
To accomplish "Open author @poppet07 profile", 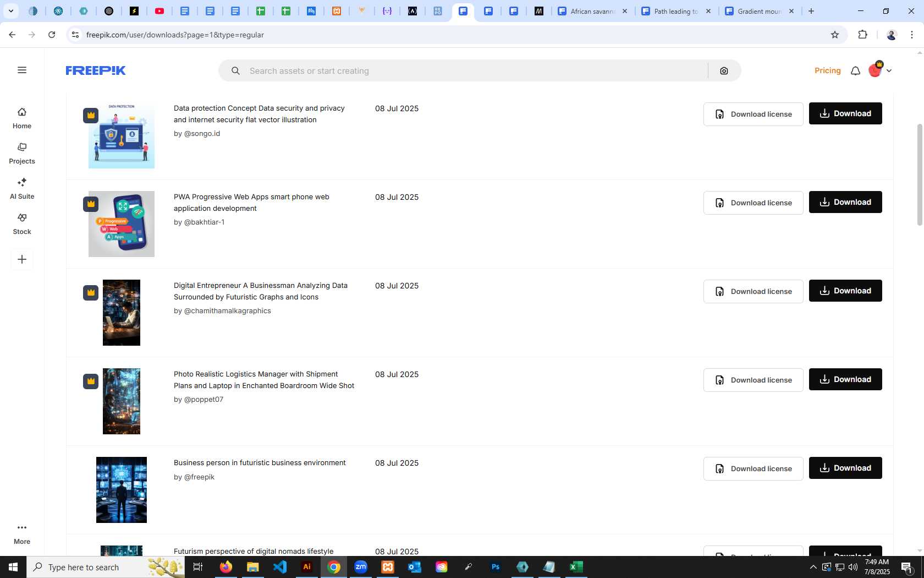I will pos(204,399).
